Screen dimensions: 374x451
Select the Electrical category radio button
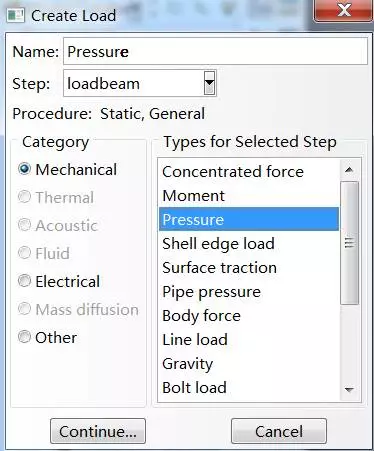[24, 281]
